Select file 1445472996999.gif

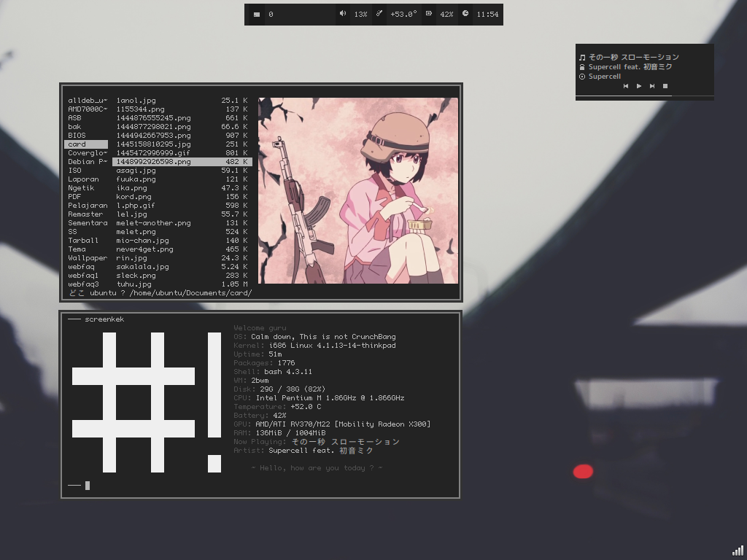[x=153, y=153]
